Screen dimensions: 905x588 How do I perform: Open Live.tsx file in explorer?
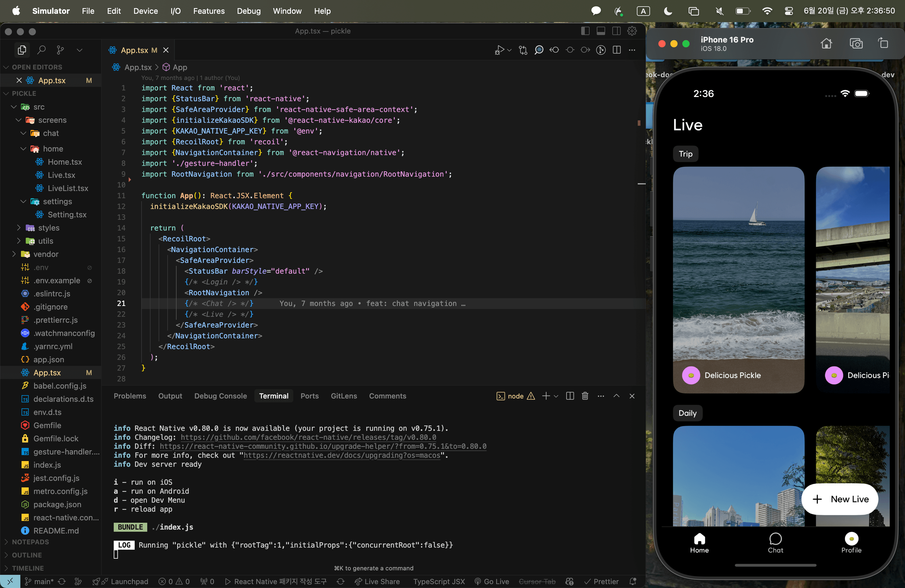point(61,175)
